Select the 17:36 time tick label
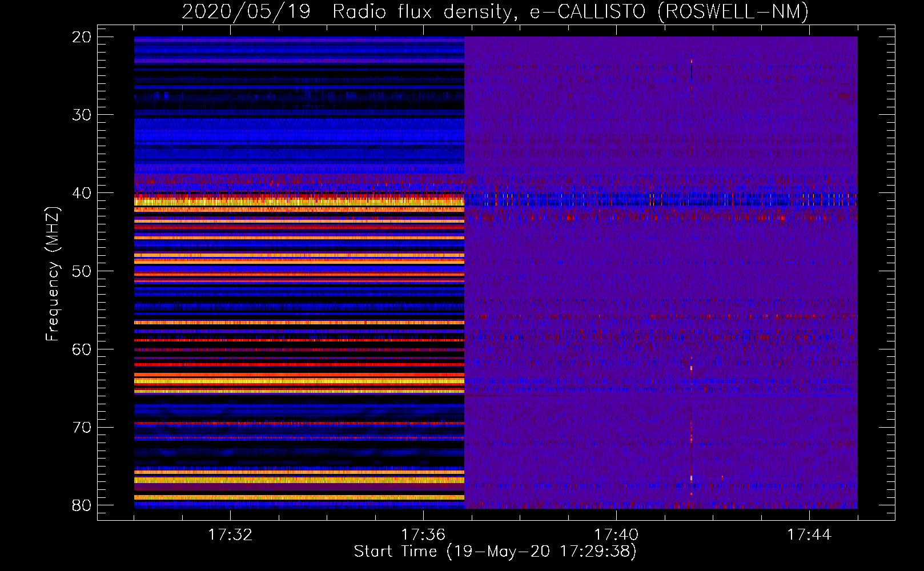The height and width of the screenshot is (571, 924). coord(423,535)
